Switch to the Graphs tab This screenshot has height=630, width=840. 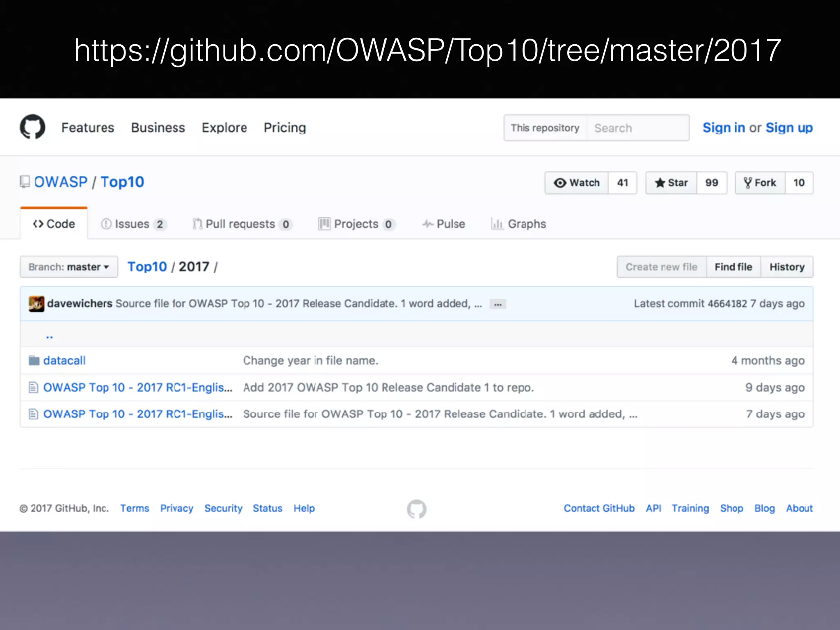pos(518,224)
